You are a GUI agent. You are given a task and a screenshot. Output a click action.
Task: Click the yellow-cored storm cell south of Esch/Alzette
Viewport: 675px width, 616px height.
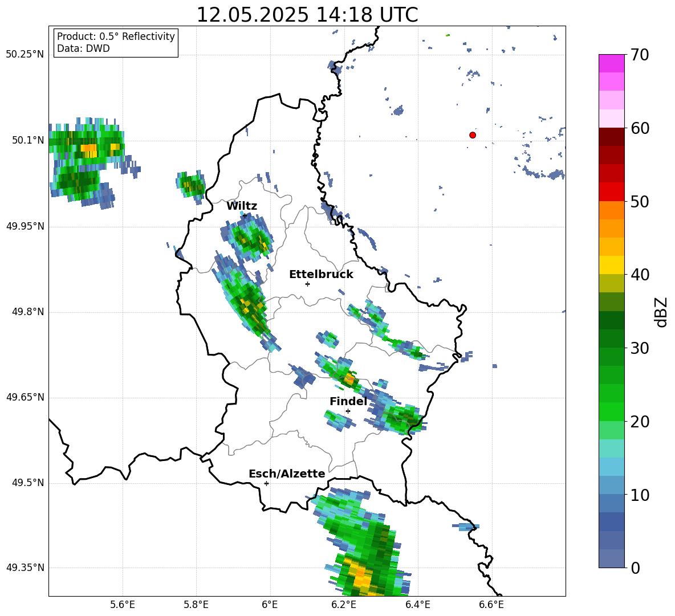point(360,574)
